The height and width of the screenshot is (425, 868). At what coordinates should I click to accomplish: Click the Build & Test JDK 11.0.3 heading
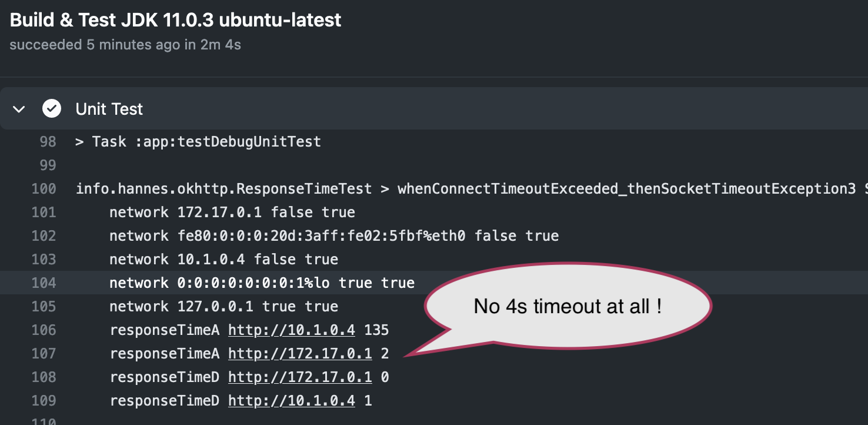click(x=175, y=19)
